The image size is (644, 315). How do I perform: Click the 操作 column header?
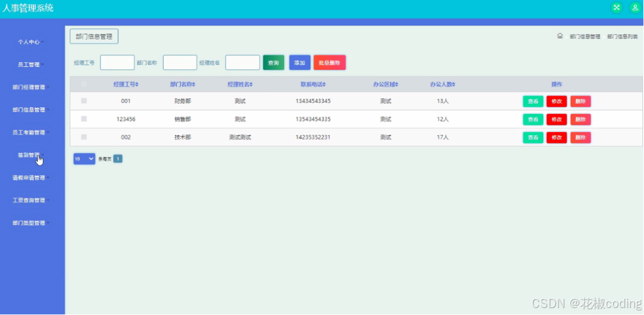[x=556, y=84]
